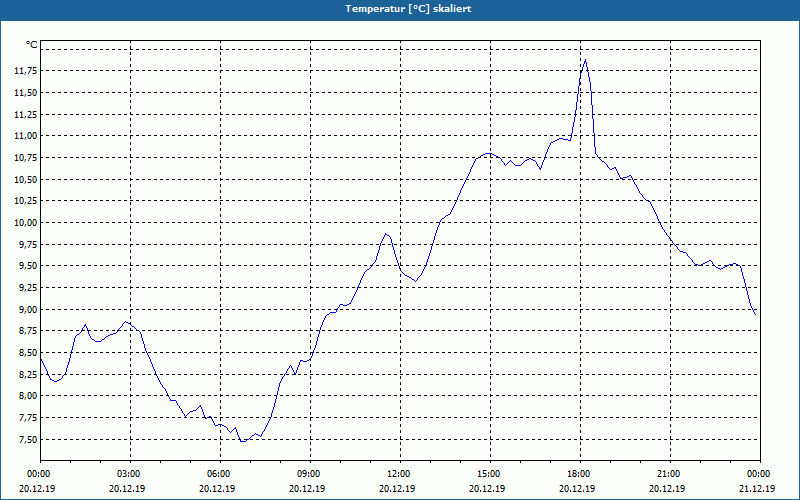Click the 9,00 temperature label
The height and width of the screenshot is (500, 800).
pyautogui.click(x=27, y=309)
